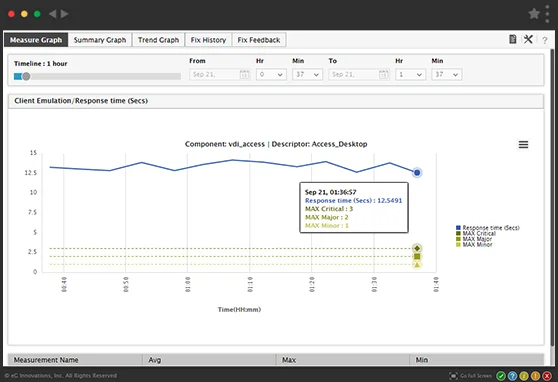Click the Client Emulation/Response time heading
Image resolution: width=558 pixels, height=382 pixels.
(x=81, y=101)
